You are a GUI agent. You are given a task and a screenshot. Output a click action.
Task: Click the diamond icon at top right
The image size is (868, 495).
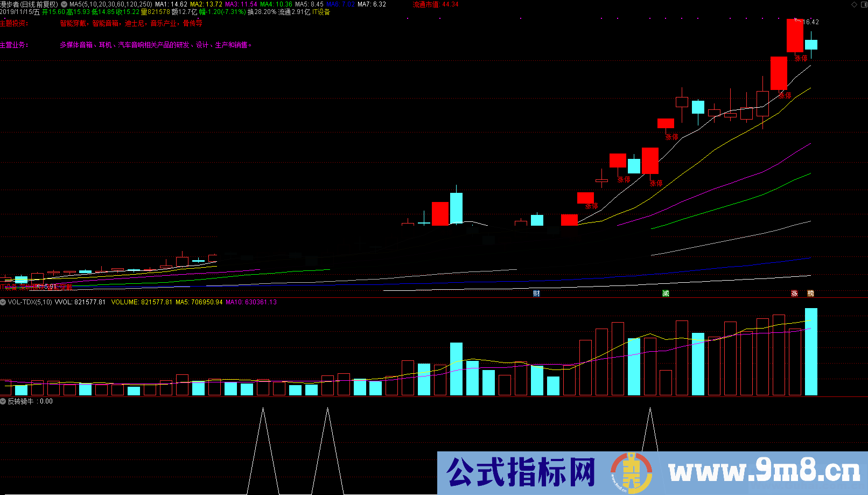point(854,4)
